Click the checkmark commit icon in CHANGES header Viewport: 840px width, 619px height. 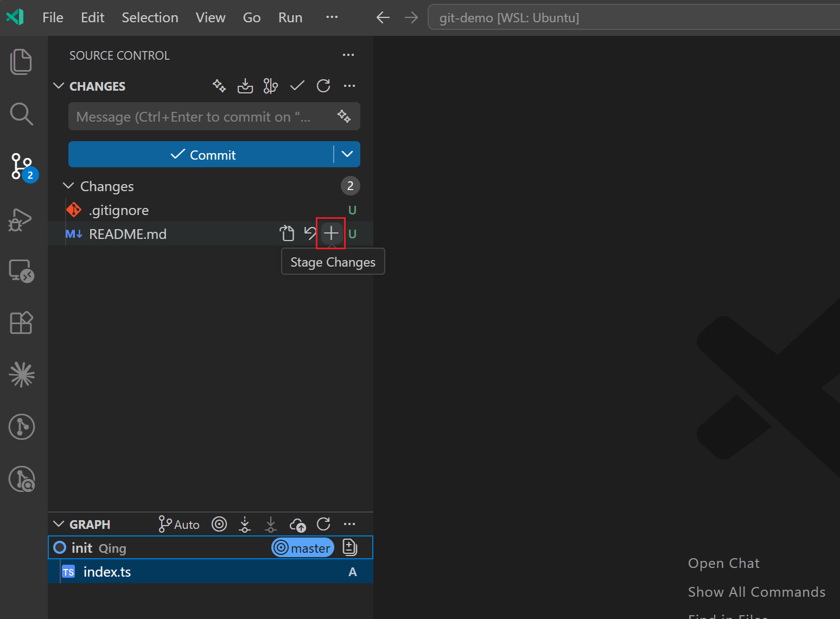[297, 86]
